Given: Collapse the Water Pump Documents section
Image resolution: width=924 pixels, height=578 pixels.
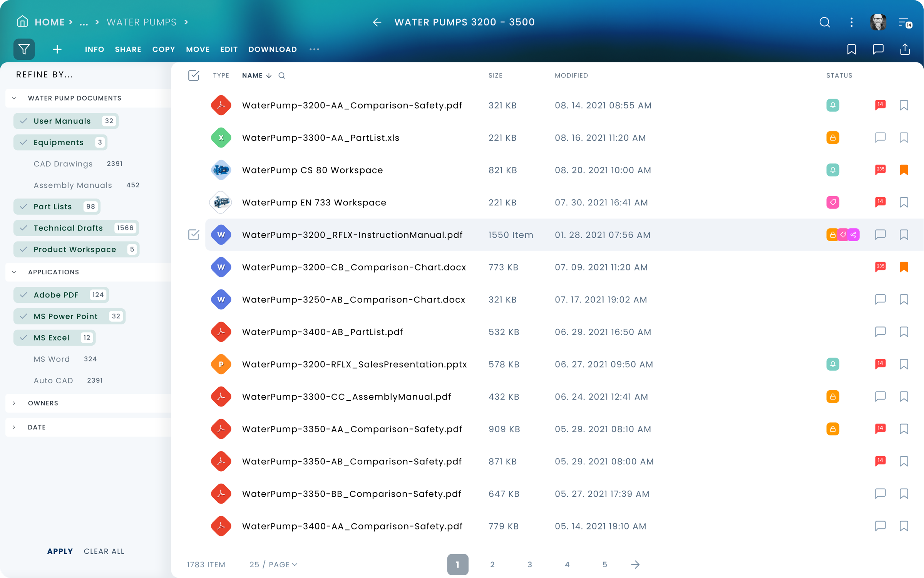Looking at the screenshot, I should [14, 98].
